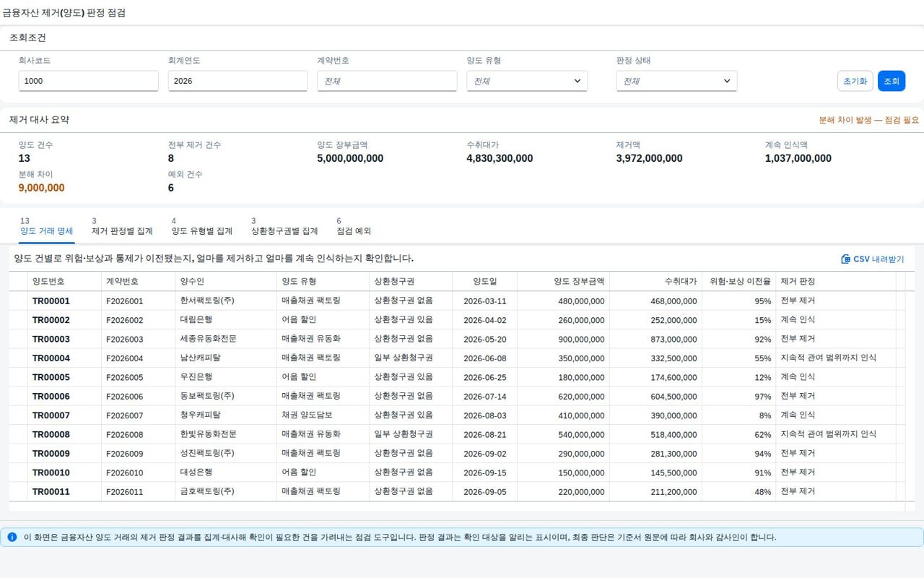Sort by 양도번호 column header
924x578 pixels.
click(64, 282)
